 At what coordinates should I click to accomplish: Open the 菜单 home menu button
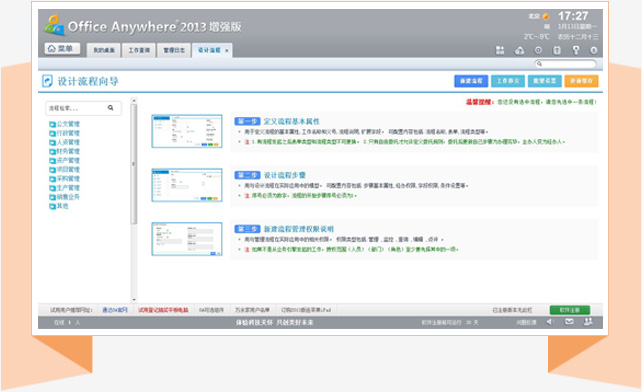[x=62, y=49]
